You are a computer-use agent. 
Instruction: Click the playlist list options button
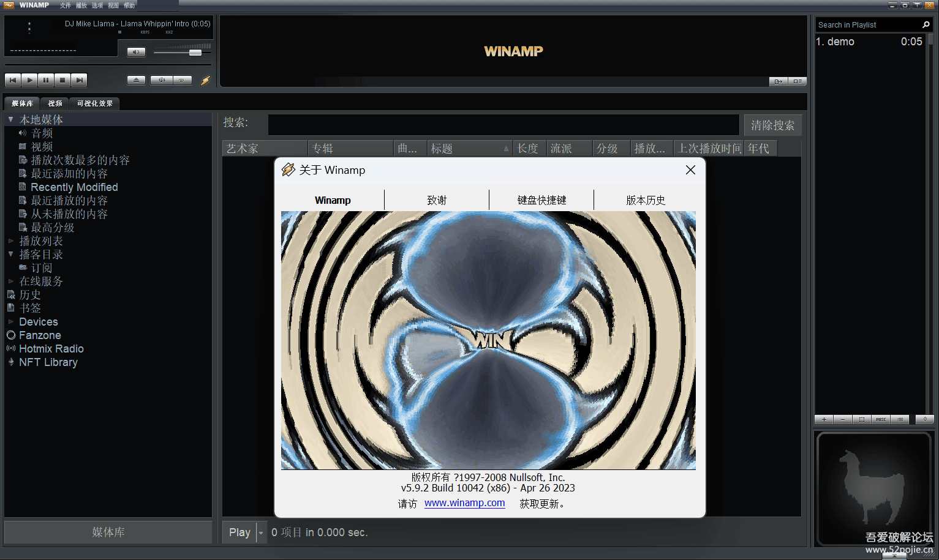point(900,419)
